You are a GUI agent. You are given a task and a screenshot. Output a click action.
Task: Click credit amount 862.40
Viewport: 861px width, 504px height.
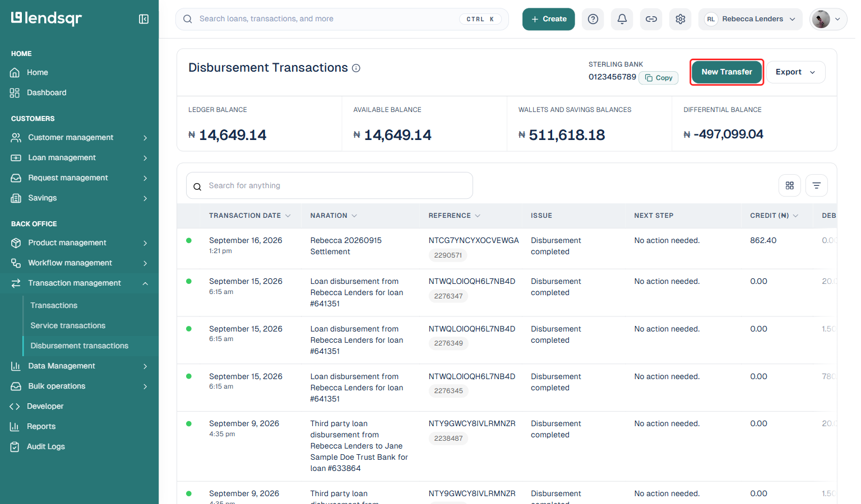pyautogui.click(x=763, y=241)
